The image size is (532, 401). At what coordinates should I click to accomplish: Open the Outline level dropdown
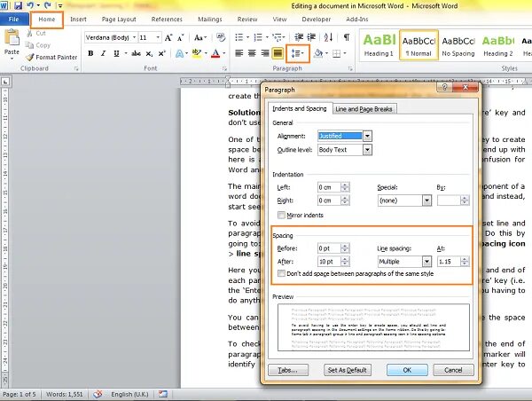pos(367,150)
